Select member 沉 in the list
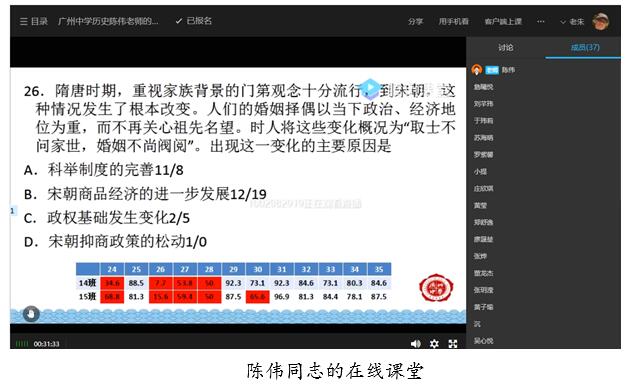This screenshot has width=626, height=391. (477, 324)
